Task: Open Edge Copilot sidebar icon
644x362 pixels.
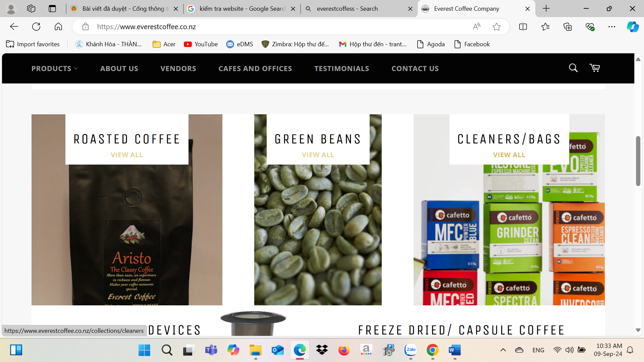Action: (633, 27)
